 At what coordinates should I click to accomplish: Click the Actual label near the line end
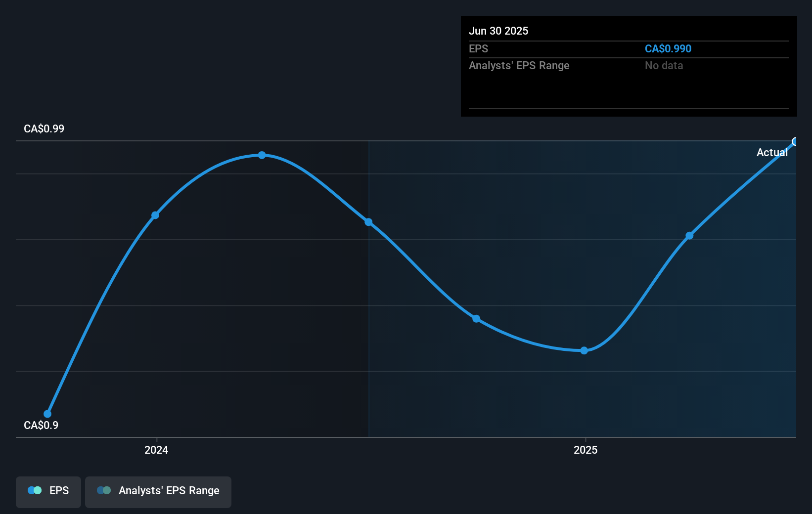tap(772, 153)
